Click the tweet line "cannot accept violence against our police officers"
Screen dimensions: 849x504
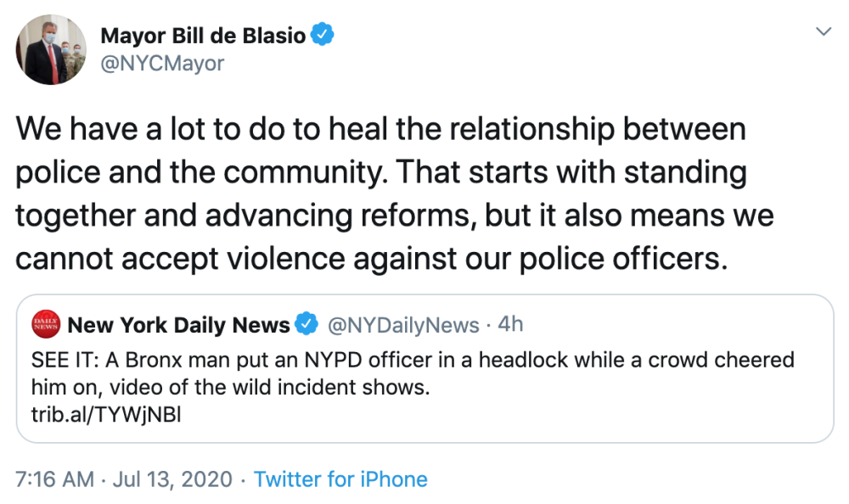point(372,258)
